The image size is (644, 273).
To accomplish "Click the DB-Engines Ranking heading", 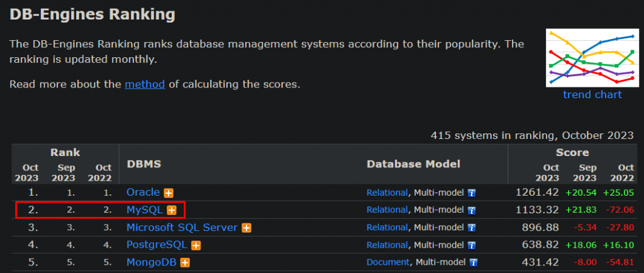I will tap(92, 14).
